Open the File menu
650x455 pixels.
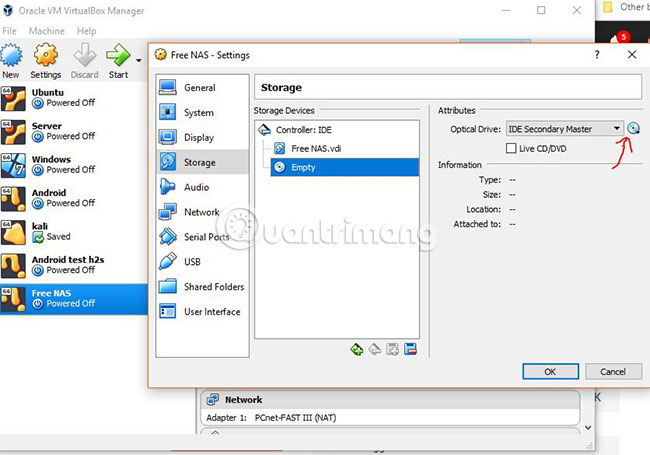9,31
